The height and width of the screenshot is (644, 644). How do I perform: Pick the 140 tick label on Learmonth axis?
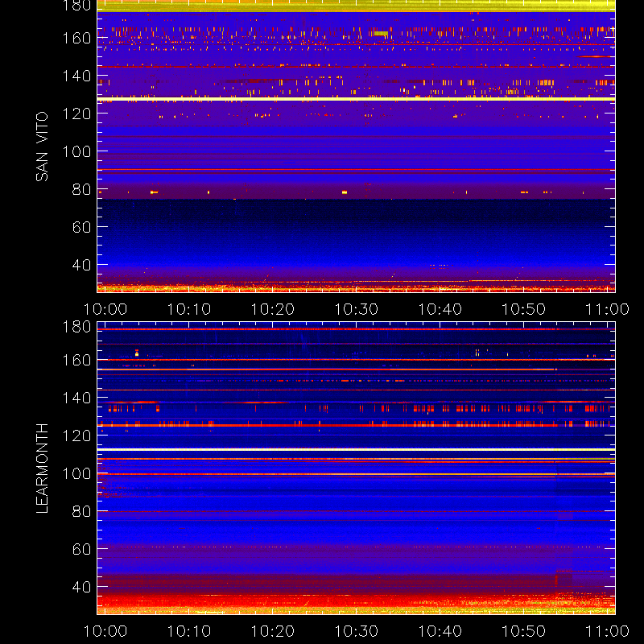[76, 398]
